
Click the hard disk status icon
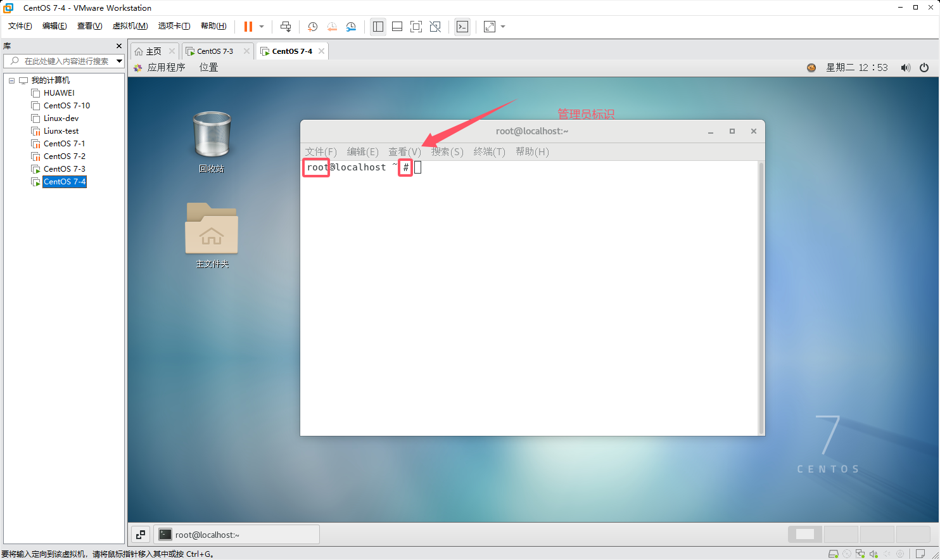point(834,554)
